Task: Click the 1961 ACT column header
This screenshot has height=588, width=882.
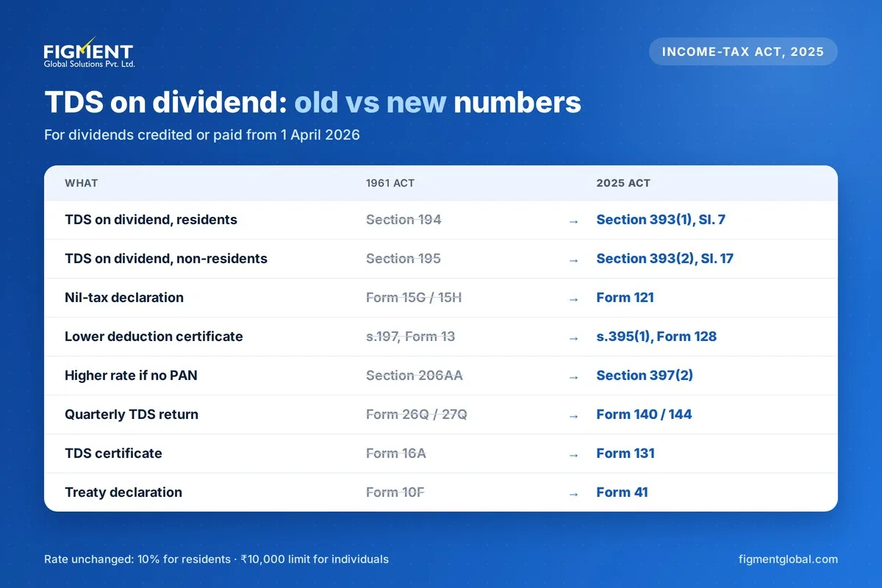Action: coord(390,183)
